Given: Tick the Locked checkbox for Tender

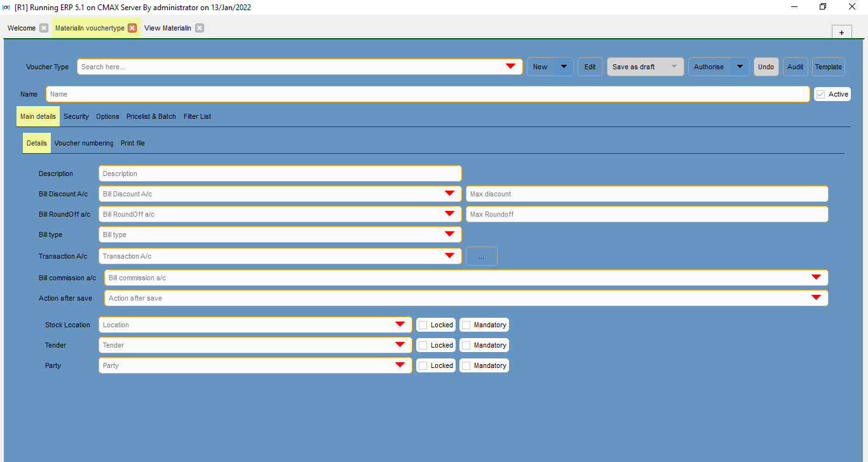Looking at the screenshot, I should [x=423, y=345].
